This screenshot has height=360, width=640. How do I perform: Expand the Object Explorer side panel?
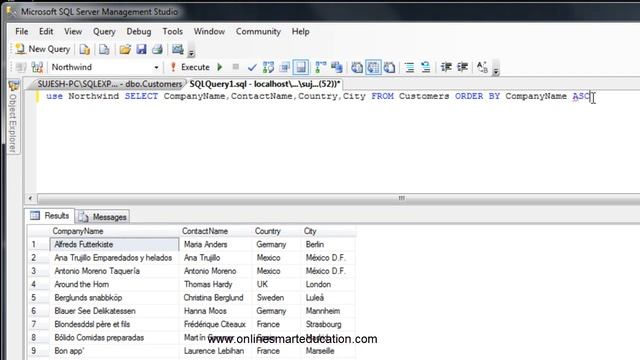(13, 117)
